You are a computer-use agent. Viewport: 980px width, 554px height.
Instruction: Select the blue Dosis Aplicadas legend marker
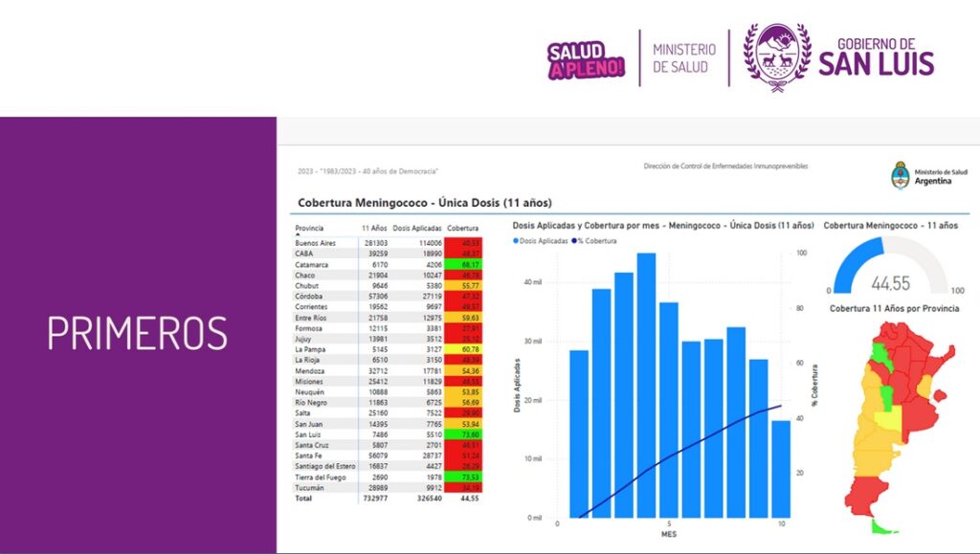click(518, 241)
